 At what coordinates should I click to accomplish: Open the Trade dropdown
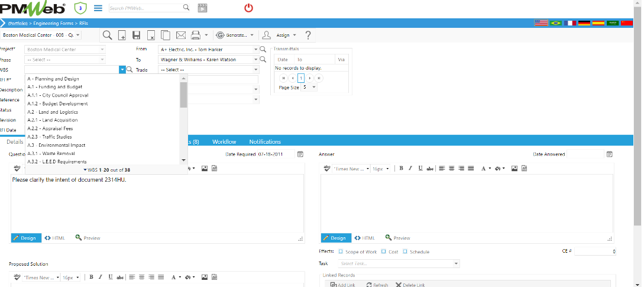[x=256, y=70]
